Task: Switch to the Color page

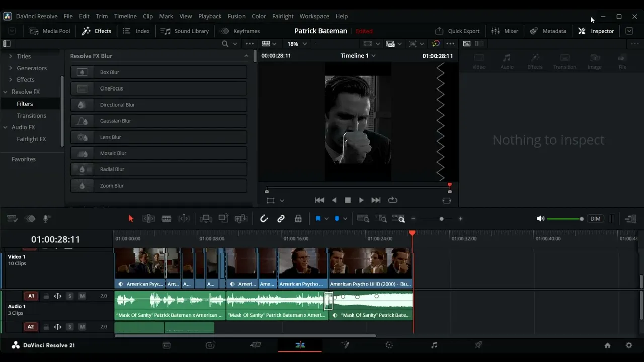Action: point(389,345)
